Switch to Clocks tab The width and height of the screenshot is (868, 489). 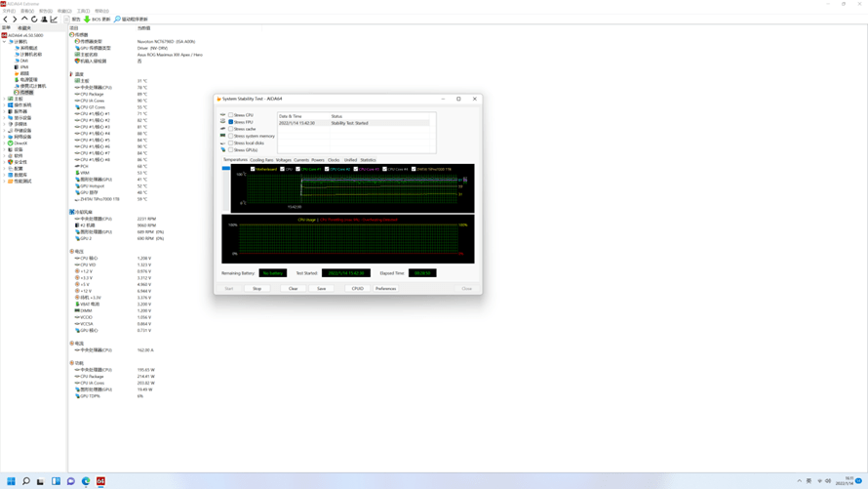coord(334,160)
